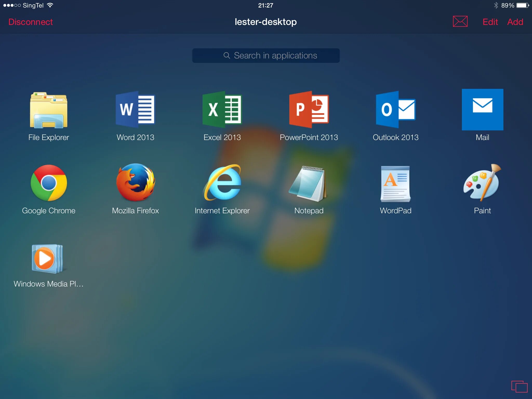Tap the Edit button
532x399 pixels.
click(x=490, y=22)
